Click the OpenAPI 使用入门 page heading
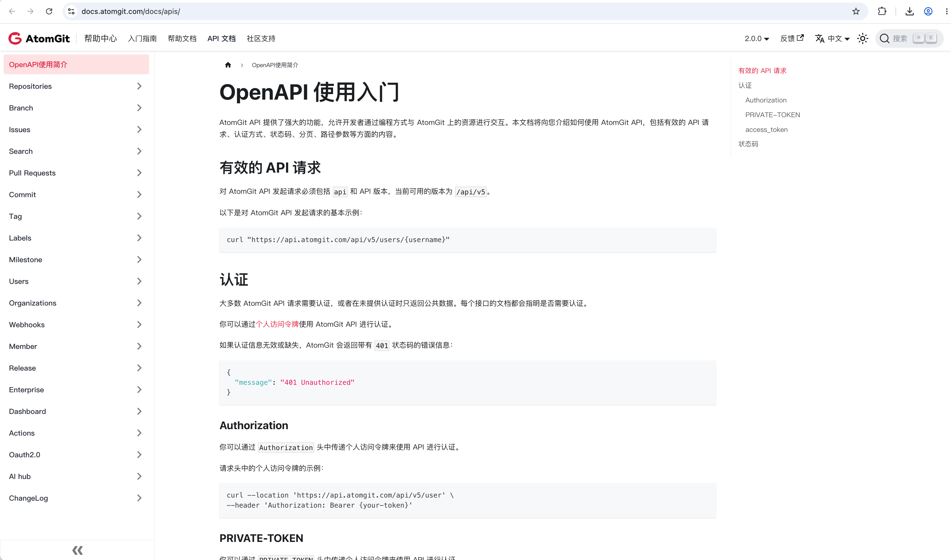This screenshot has height=560, width=951. [310, 92]
